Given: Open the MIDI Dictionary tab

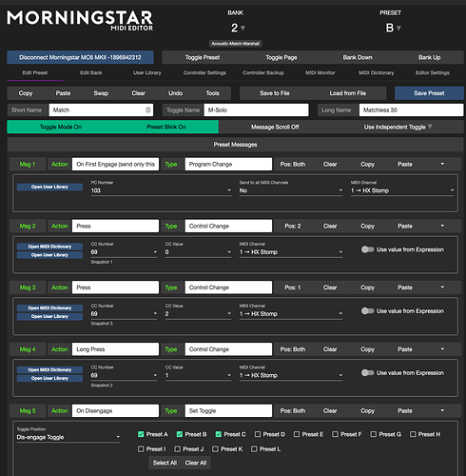Looking at the screenshot, I should [377, 72].
